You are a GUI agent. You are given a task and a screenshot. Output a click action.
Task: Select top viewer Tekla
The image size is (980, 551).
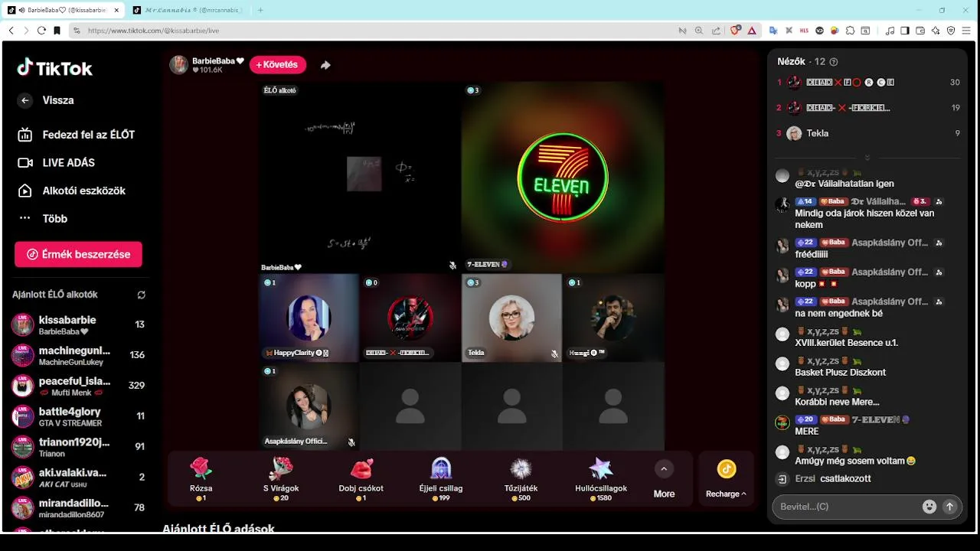(x=868, y=133)
